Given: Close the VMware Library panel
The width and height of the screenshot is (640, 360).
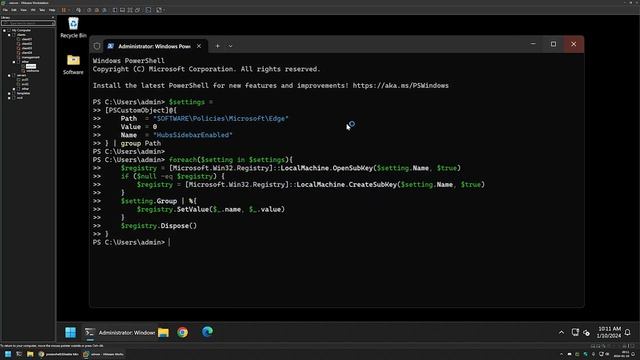Looking at the screenshot, I should pos(53,18).
